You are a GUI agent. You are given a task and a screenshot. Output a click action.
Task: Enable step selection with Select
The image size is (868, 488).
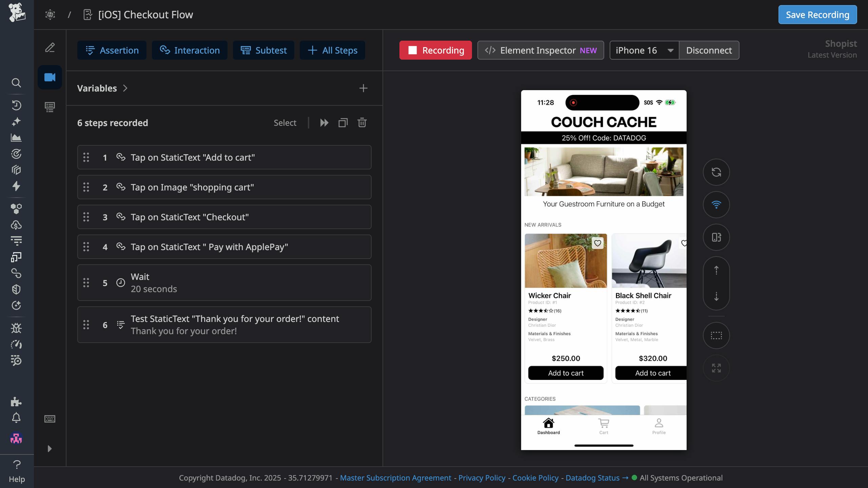(x=285, y=123)
